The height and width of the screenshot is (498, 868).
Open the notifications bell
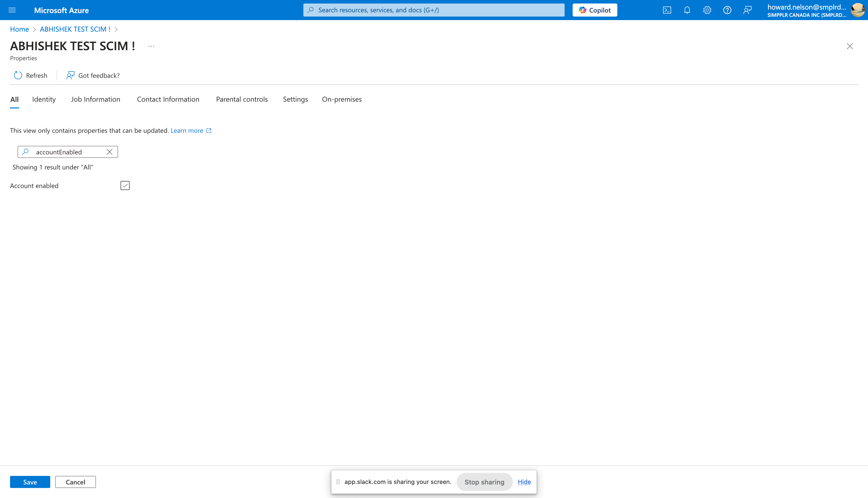(687, 10)
